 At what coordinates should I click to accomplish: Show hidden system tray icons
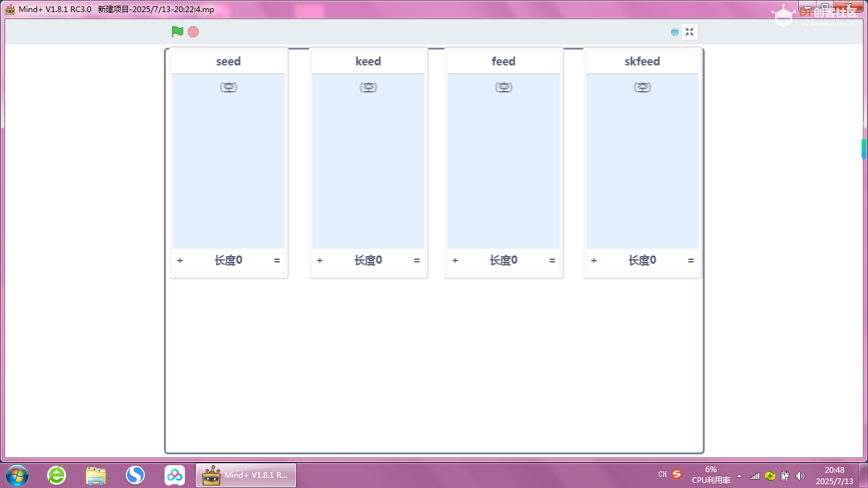point(739,475)
